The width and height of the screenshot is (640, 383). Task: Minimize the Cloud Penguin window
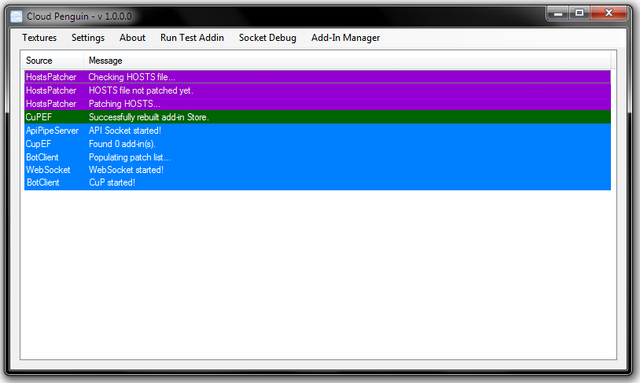(x=558, y=13)
